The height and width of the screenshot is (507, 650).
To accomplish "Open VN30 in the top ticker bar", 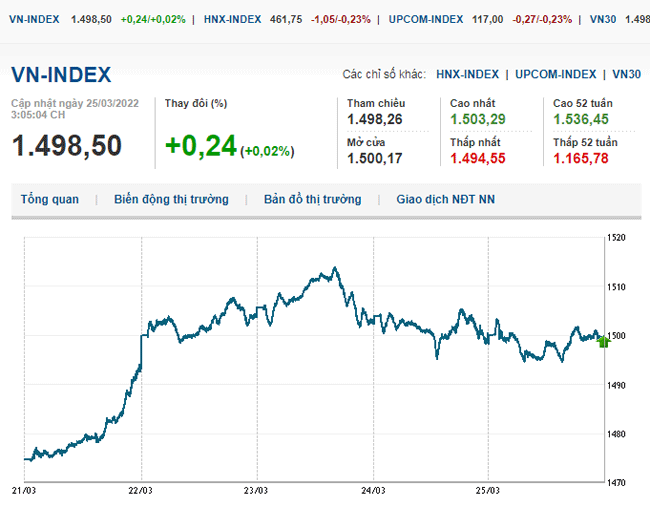I will (603, 19).
